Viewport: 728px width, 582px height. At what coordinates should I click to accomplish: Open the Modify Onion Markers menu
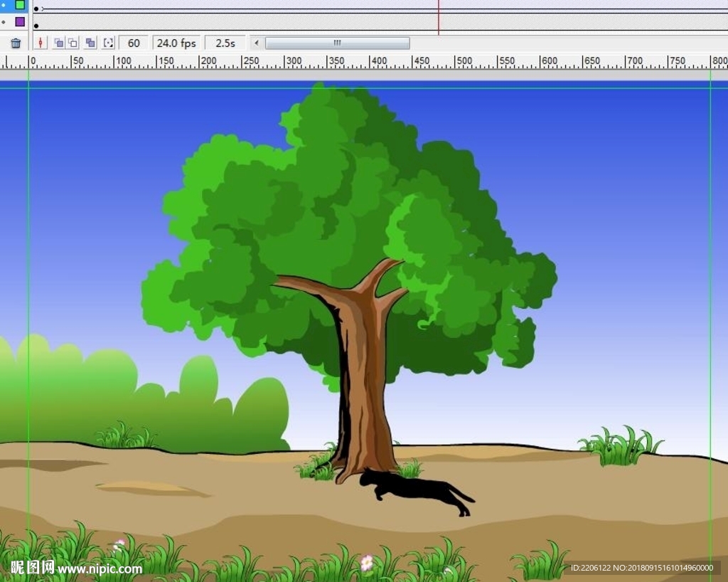click(108, 43)
